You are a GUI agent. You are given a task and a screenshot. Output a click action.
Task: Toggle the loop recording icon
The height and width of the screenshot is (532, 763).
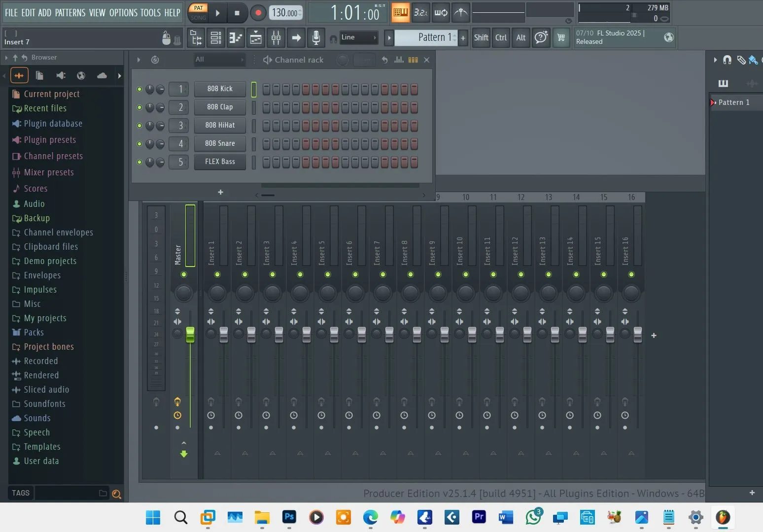(441, 12)
